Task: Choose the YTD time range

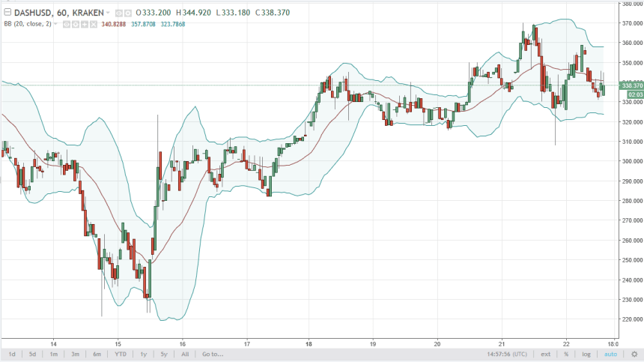Action: tap(120, 354)
